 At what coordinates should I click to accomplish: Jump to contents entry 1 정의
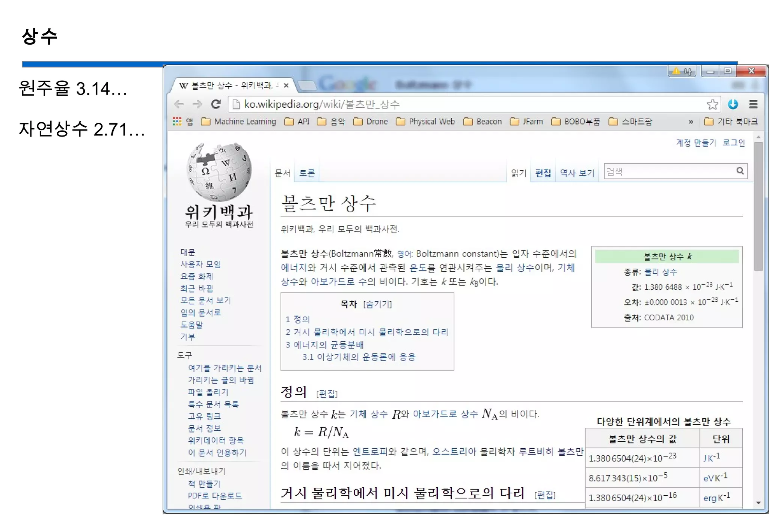pyautogui.click(x=297, y=319)
